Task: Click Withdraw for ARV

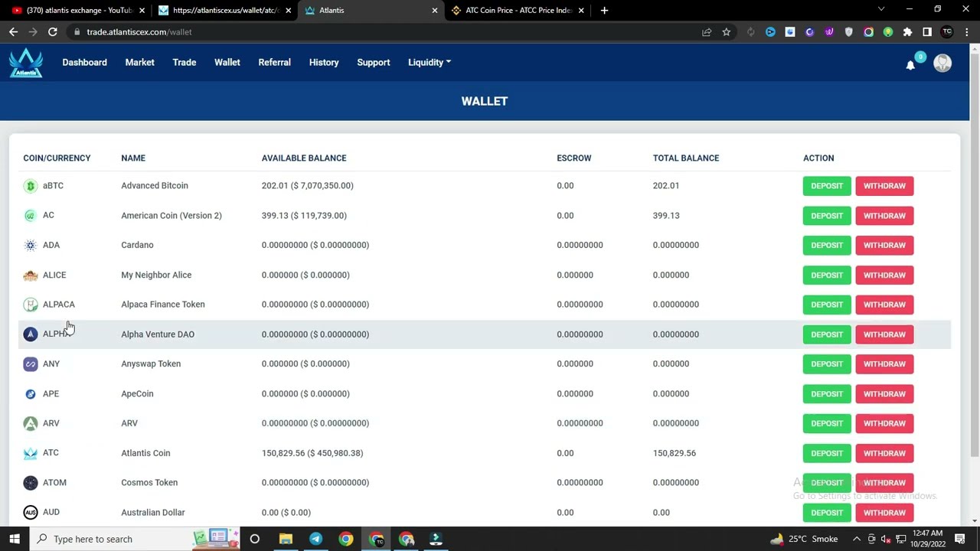Action: pos(884,423)
